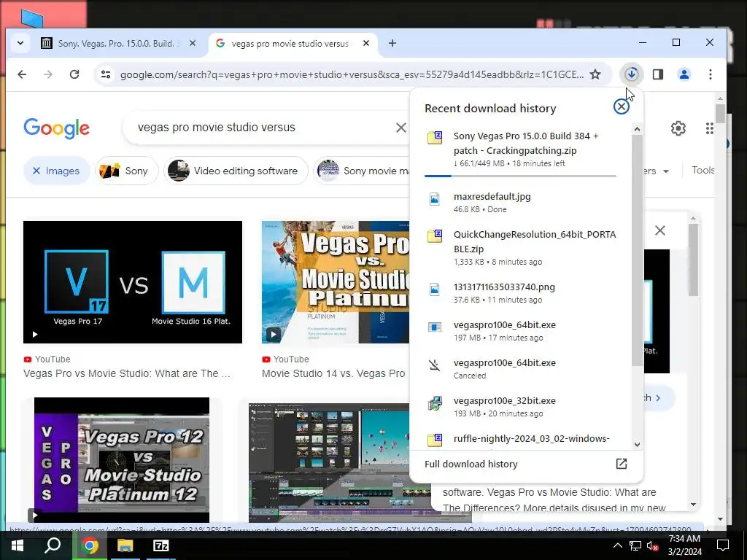Open 'Vegas Pro vs Movie Studio: What are The' link
747x560 pixels.
click(x=127, y=373)
